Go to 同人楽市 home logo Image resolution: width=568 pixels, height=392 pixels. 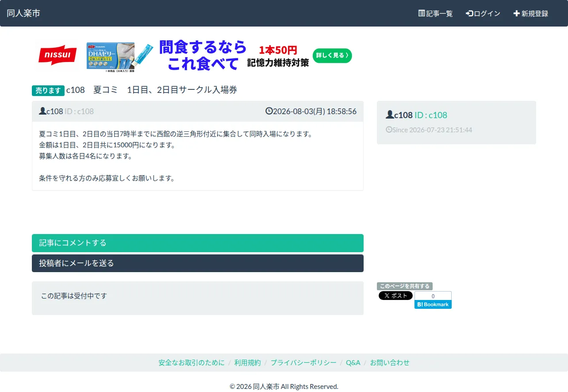point(23,13)
